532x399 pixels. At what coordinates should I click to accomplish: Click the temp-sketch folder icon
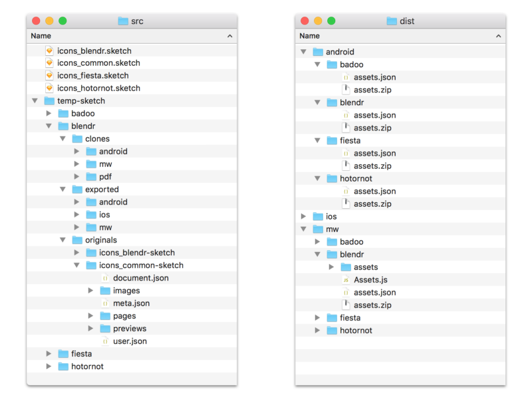coord(49,101)
